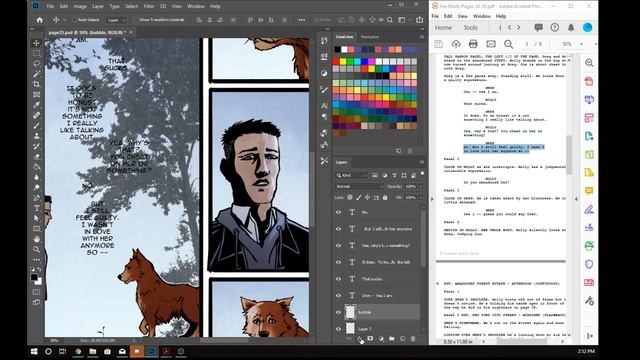Hide the 'Uhm -- Yea I am.' layer
The width and height of the screenshot is (640, 360).
[338, 296]
